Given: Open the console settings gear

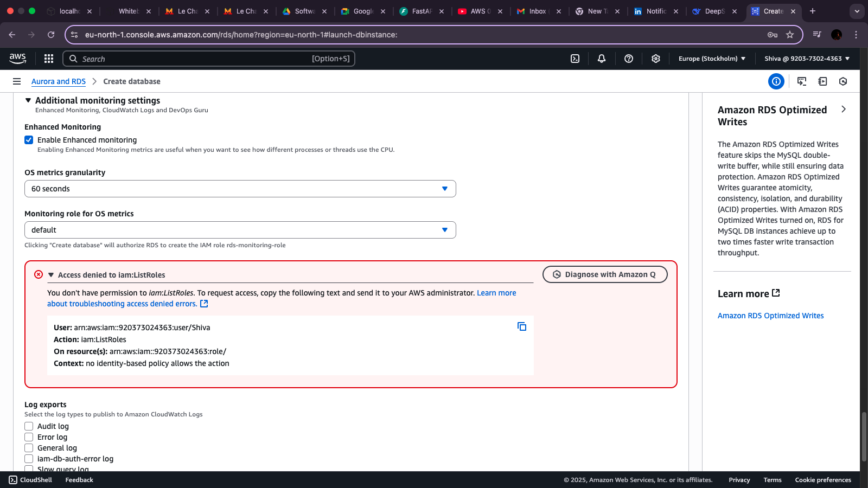Looking at the screenshot, I should tap(656, 59).
